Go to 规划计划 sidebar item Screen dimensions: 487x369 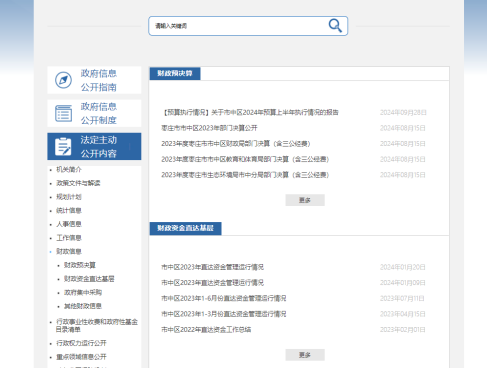[x=69, y=197]
